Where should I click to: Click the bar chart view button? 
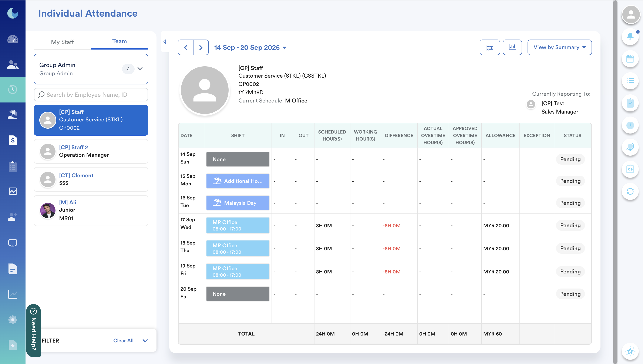pyautogui.click(x=512, y=47)
